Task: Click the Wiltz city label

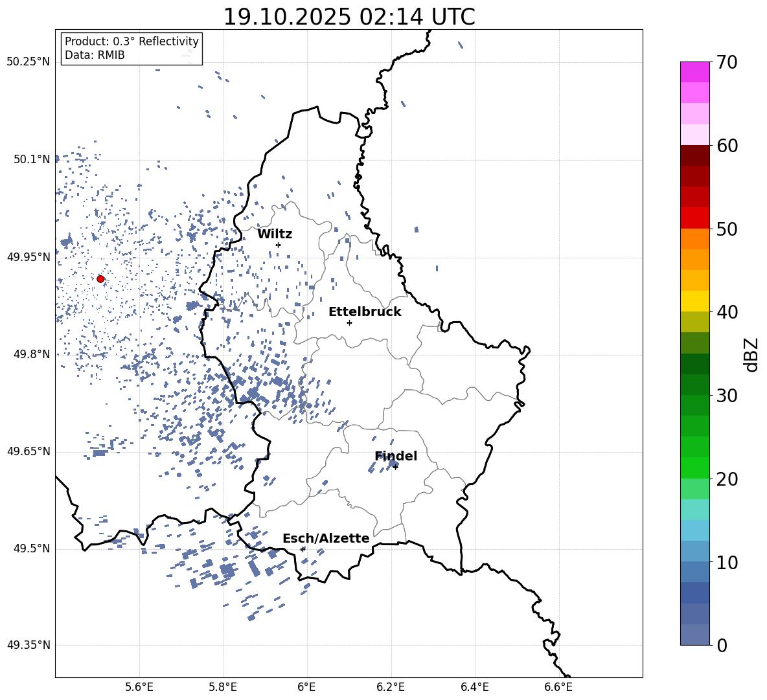Action: (x=275, y=234)
